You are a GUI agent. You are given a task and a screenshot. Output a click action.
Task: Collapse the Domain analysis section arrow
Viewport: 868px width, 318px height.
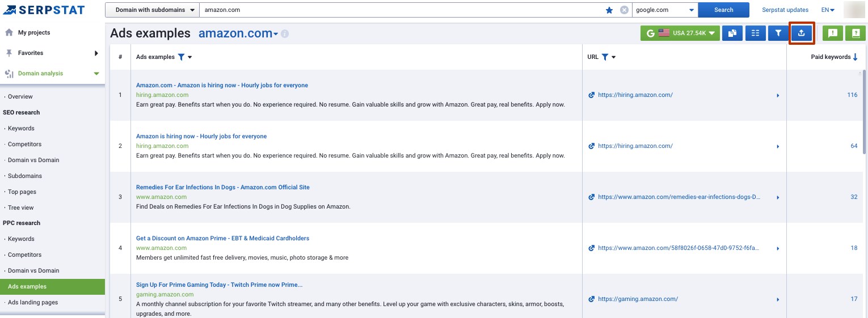pos(96,74)
